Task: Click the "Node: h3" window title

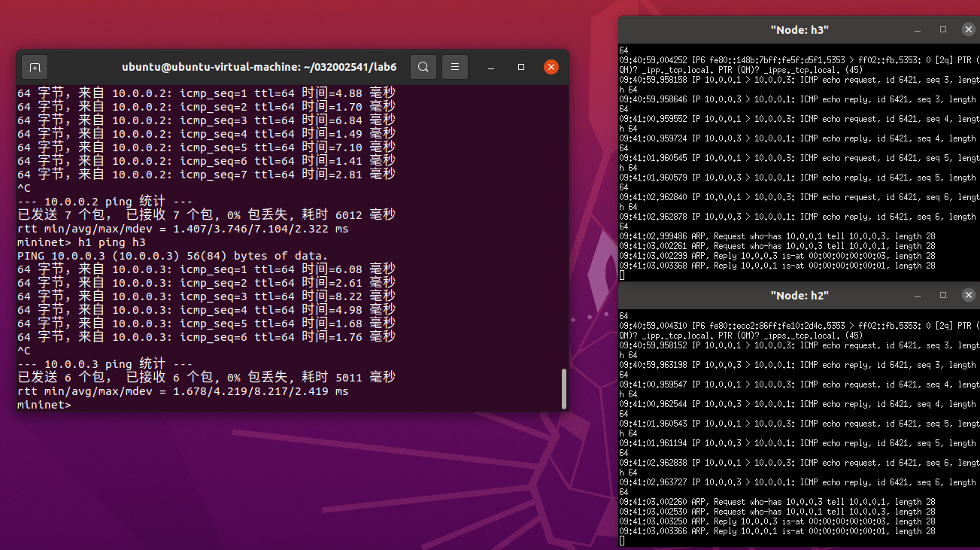Action: click(799, 29)
